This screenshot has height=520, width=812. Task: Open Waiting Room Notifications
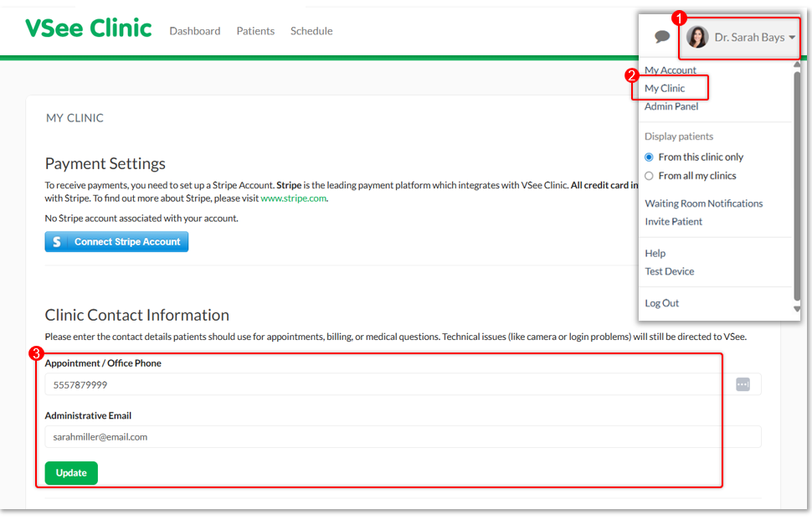click(x=703, y=203)
